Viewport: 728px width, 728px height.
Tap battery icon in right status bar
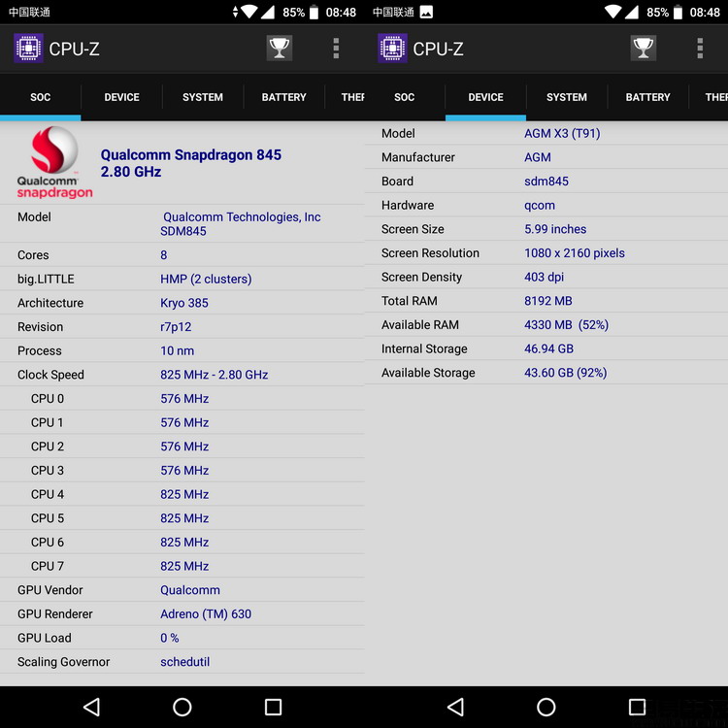click(678, 12)
